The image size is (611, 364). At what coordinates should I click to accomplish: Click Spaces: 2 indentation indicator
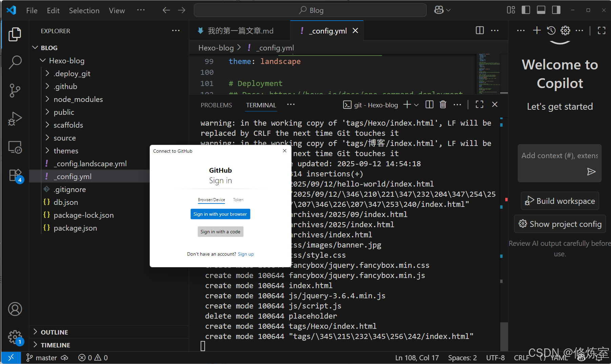(x=462, y=358)
